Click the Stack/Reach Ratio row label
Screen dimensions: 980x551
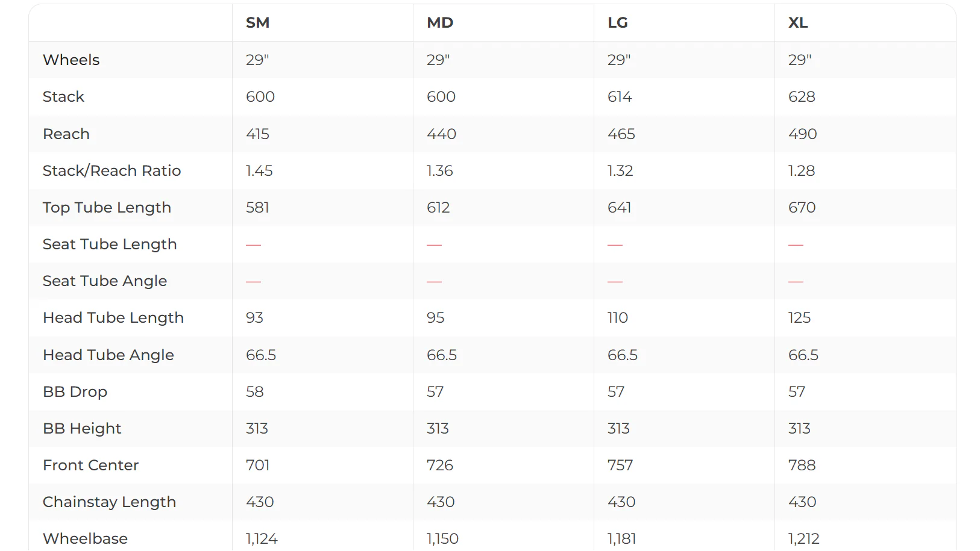[112, 171]
